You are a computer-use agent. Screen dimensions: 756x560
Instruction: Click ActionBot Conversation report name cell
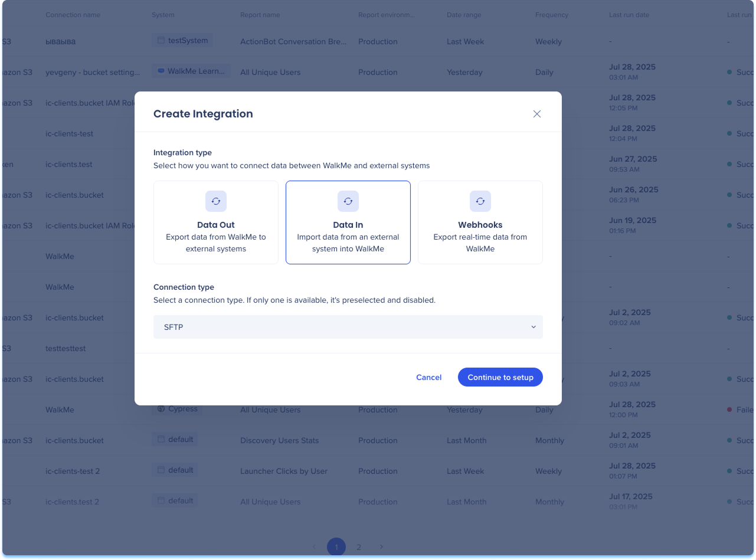293,42
